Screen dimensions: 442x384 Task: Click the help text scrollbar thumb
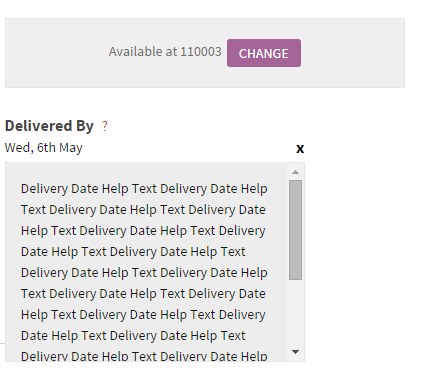[295, 230]
